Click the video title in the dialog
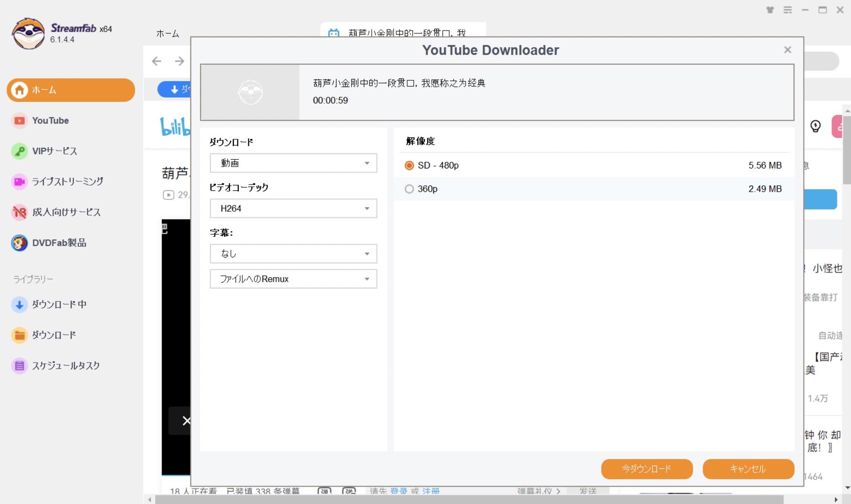This screenshot has height=504, width=851. pyautogui.click(x=399, y=83)
